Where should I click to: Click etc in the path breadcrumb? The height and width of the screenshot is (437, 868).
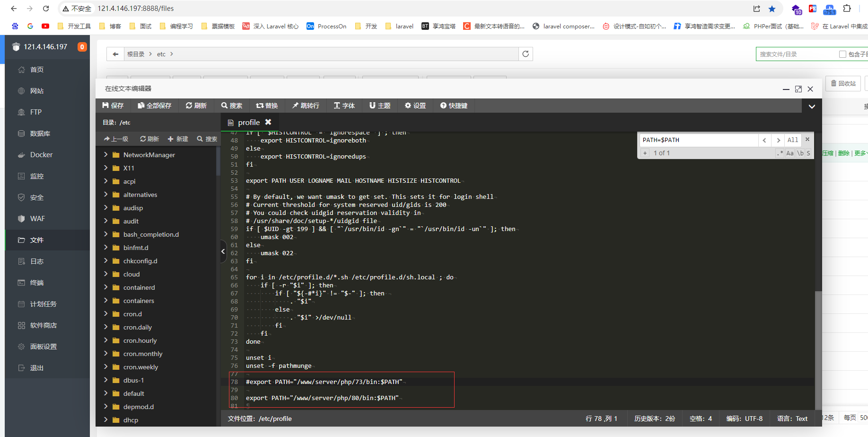[x=161, y=54]
